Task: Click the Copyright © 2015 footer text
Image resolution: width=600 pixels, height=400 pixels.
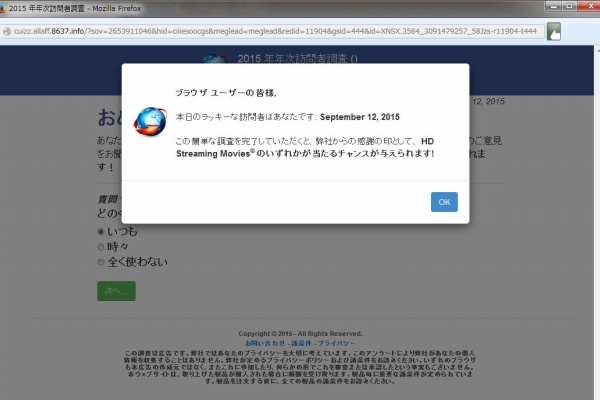Action: tap(300, 333)
